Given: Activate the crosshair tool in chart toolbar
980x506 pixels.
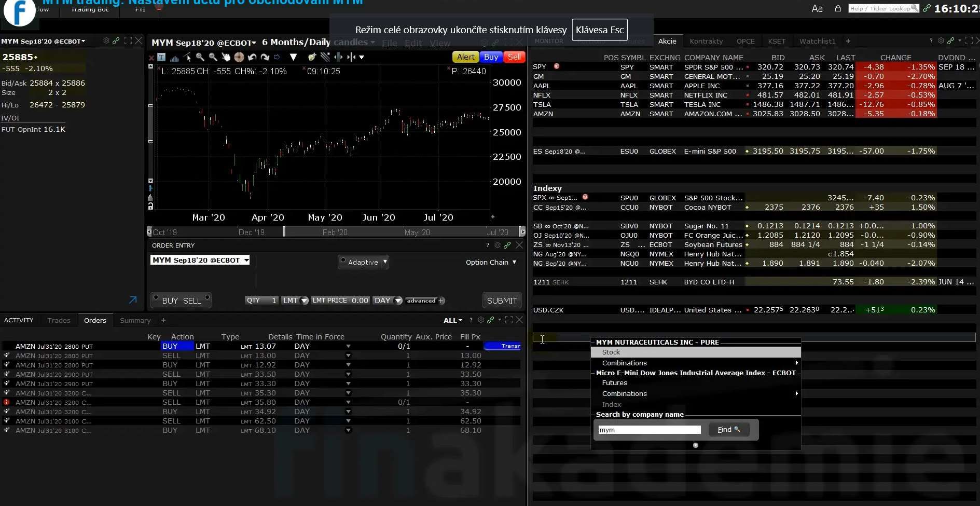Looking at the screenshot, I should tap(239, 57).
